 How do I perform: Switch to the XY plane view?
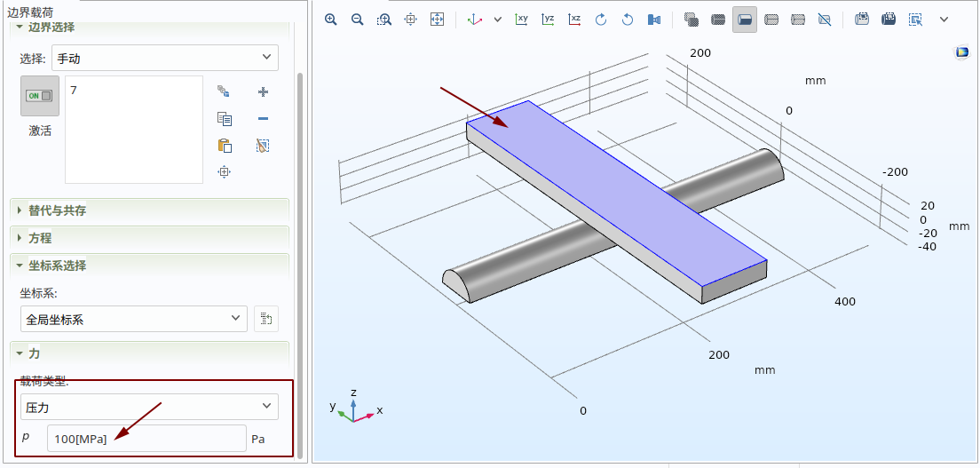tap(521, 20)
